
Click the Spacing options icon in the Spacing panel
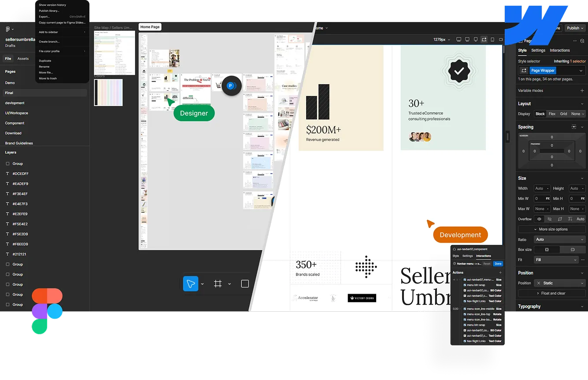pos(574,127)
